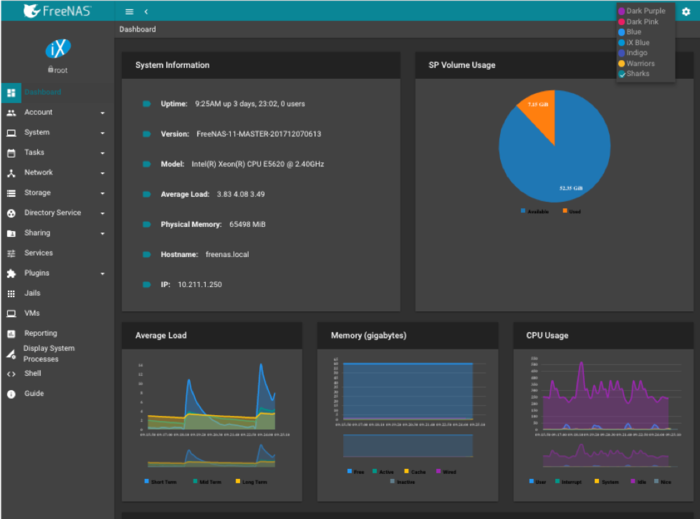Screen dimensions: 700x519
Task: Click the FreeNAS logo
Action: pos(55,12)
